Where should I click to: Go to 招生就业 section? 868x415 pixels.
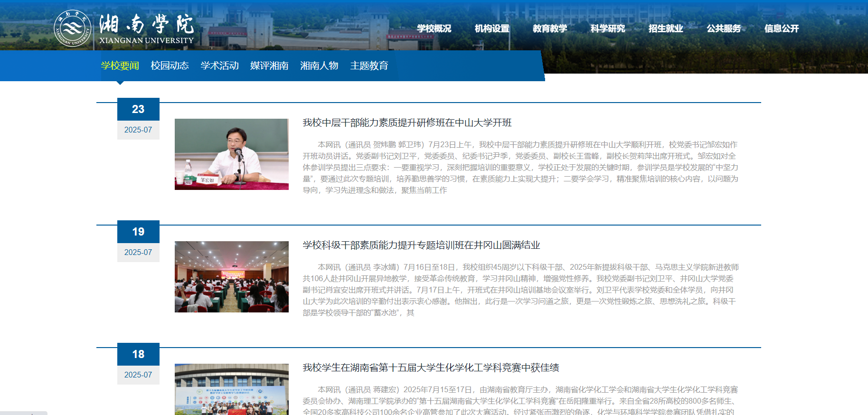point(666,28)
